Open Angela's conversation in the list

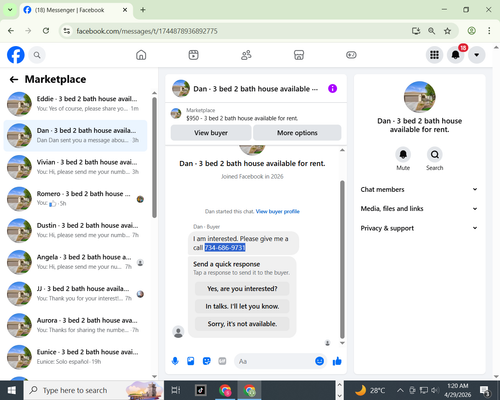coord(75,262)
